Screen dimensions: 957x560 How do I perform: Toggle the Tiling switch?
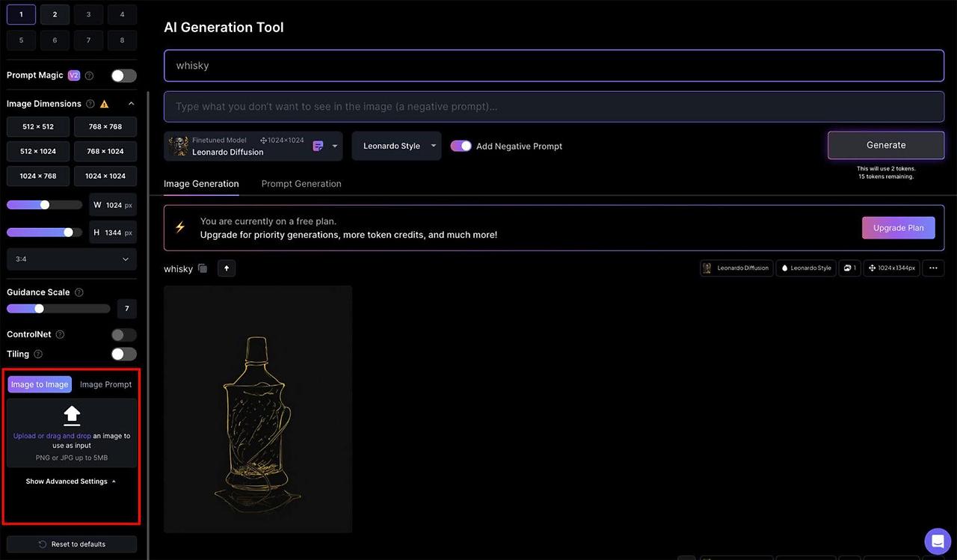[x=124, y=354]
